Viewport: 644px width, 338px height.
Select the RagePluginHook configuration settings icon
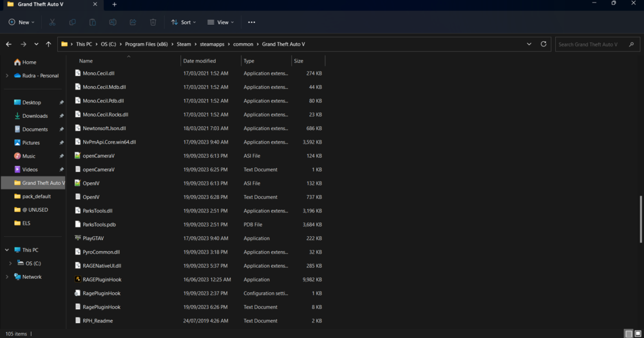coord(77,293)
